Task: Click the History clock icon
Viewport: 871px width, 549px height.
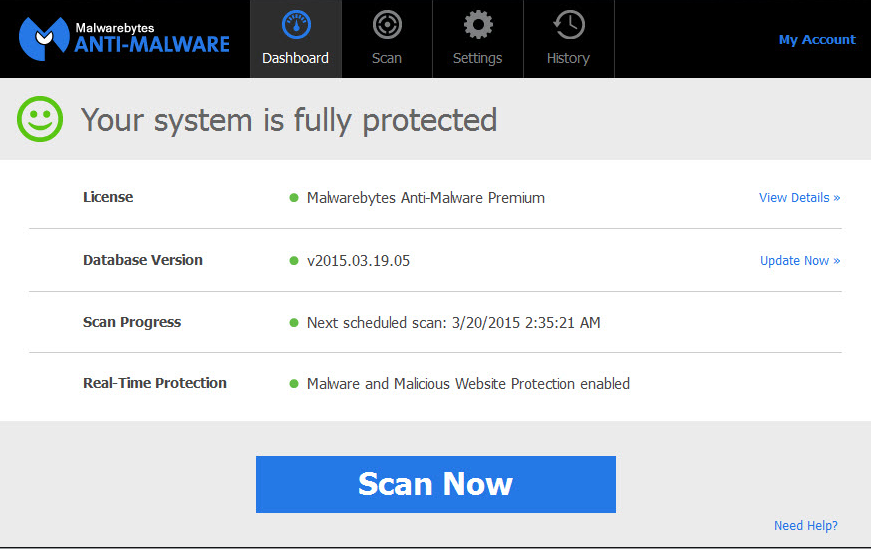Action: point(568,24)
